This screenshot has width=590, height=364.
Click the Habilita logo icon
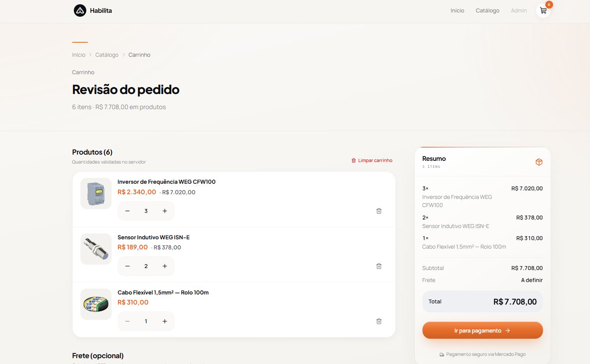[x=80, y=10]
